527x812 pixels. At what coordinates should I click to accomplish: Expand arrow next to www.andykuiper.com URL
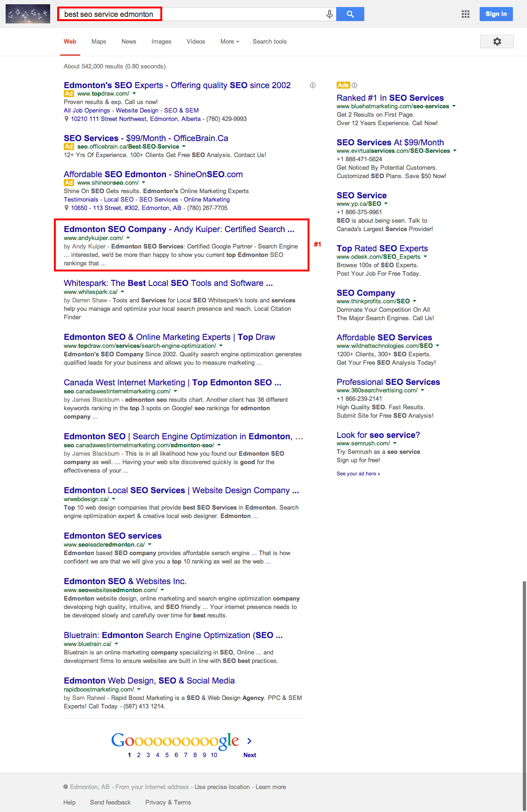coord(128,238)
